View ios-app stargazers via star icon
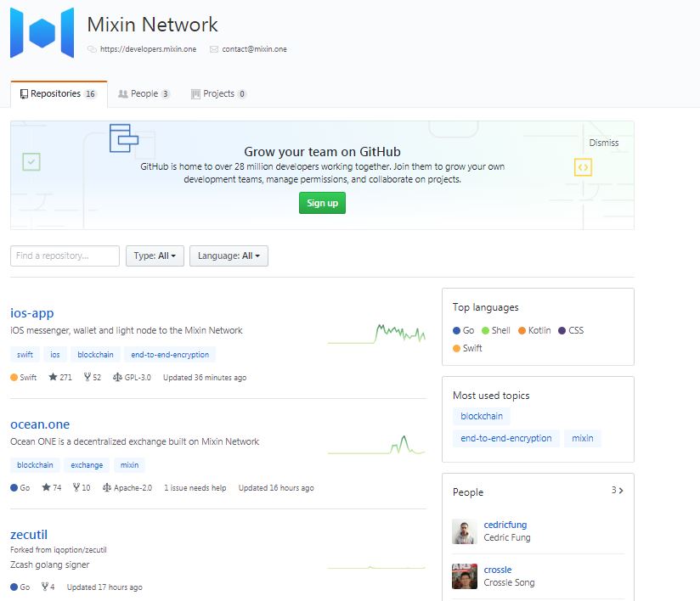This screenshot has height=601, width=700. click(x=53, y=377)
